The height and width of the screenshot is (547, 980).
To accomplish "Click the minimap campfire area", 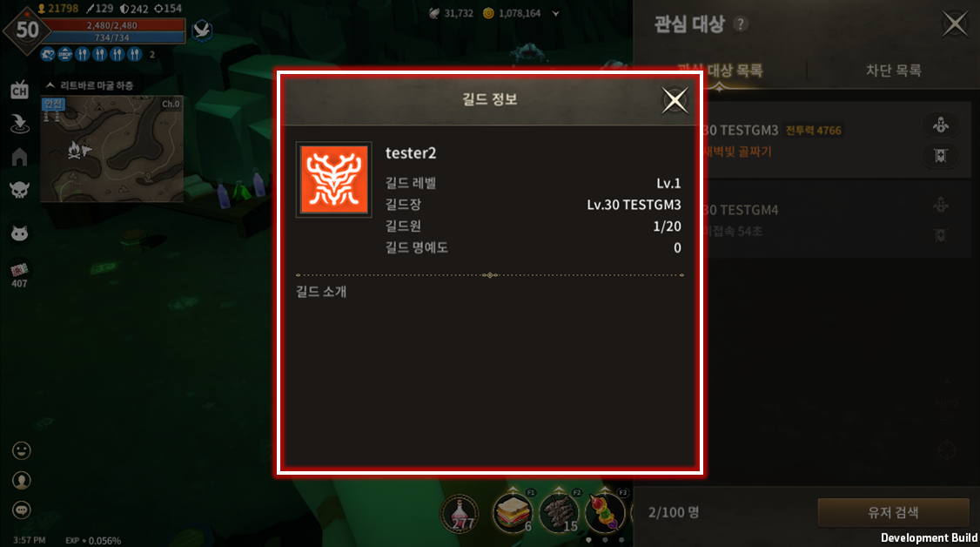I will click(74, 150).
